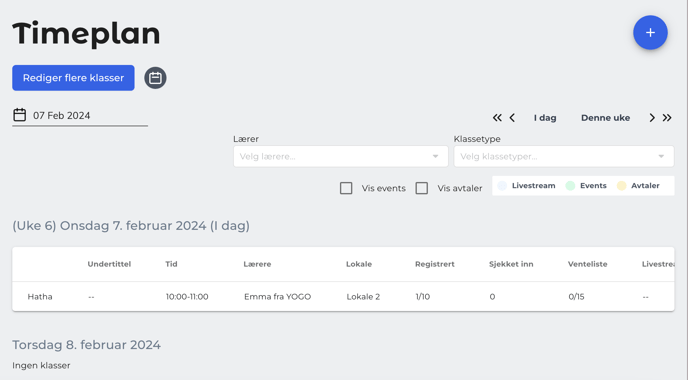Click the 0/15 waitlist cell
This screenshot has width=688, height=380.
click(x=576, y=297)
